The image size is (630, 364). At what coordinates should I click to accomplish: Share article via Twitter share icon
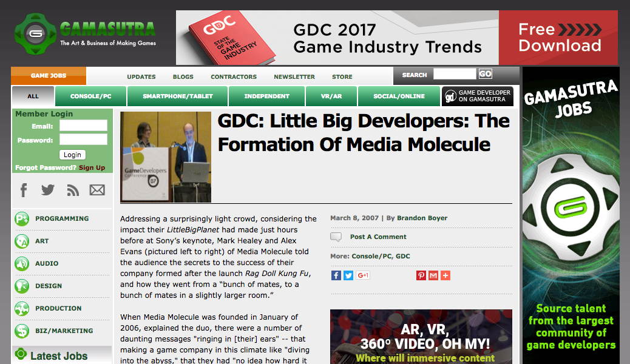348,275
